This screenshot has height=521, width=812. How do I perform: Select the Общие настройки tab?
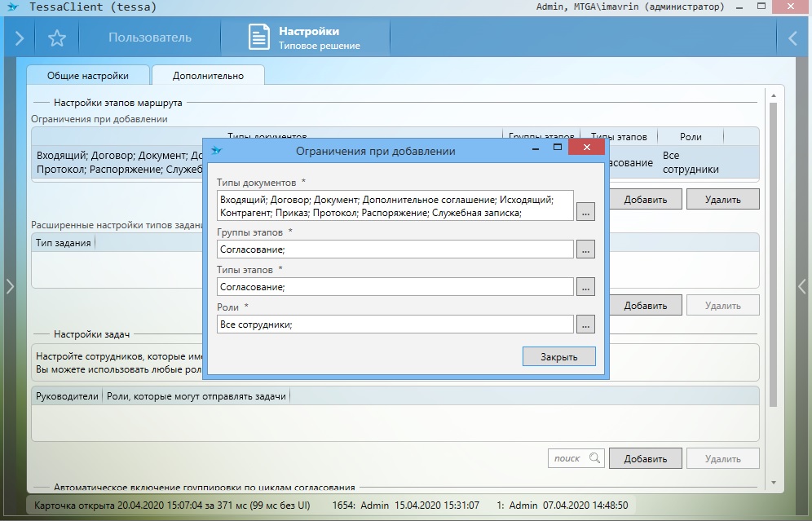tap(89, 76)
